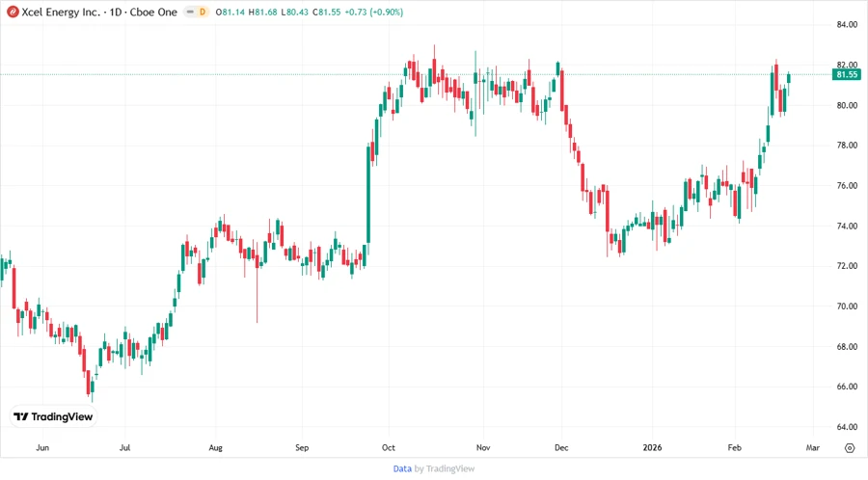Click the 2026 label on time axis
The image size is (868, 480).
pyautogui.click(x=652, y=447)
